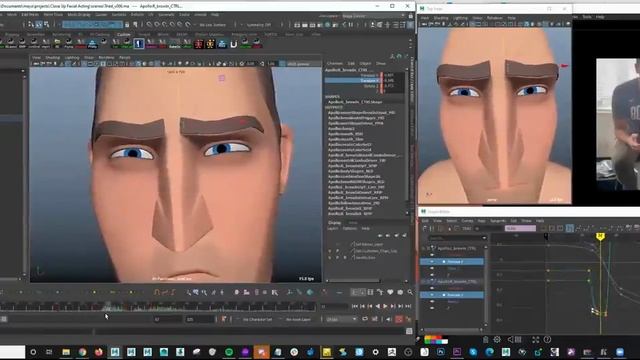Click Play Forwards on the main timeline

[x=385, y=306]
